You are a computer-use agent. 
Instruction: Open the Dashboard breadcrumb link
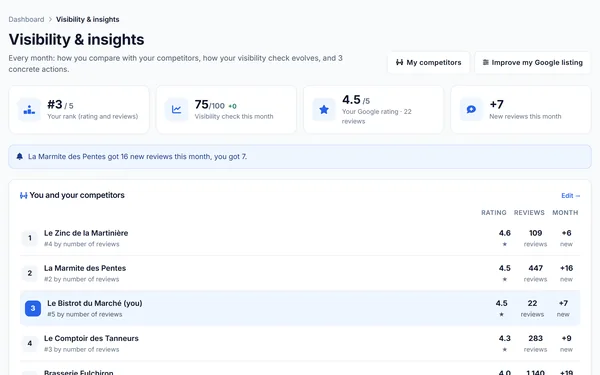click(x=26, y=20)
